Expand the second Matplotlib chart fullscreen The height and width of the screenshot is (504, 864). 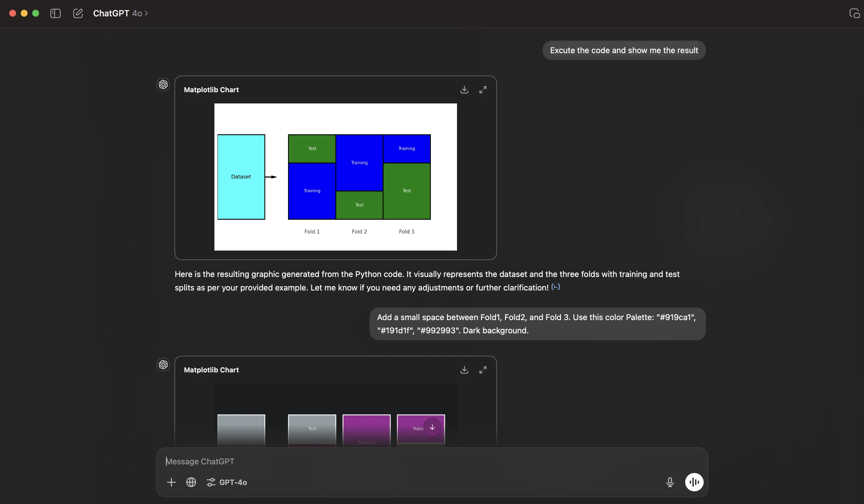click(483, 370)
